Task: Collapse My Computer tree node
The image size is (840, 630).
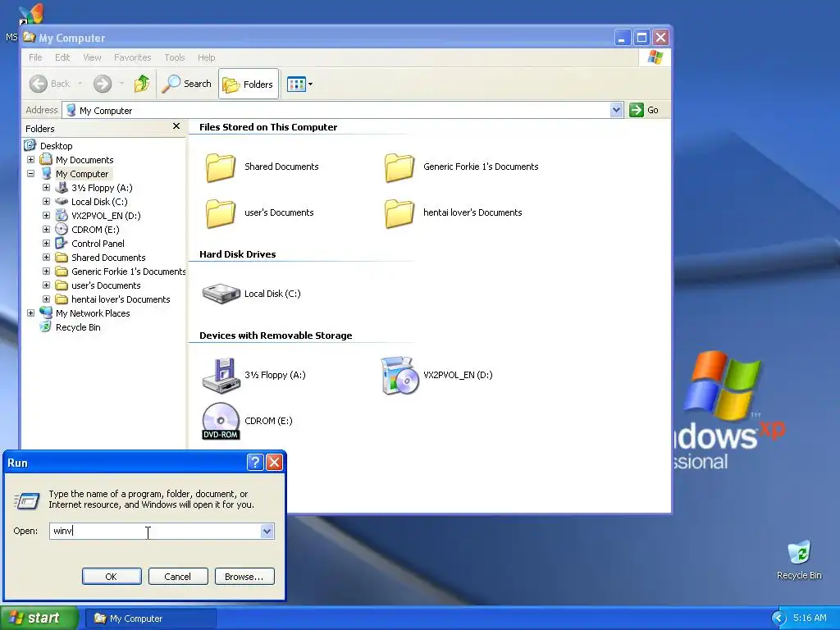Action: click(30, 174)
